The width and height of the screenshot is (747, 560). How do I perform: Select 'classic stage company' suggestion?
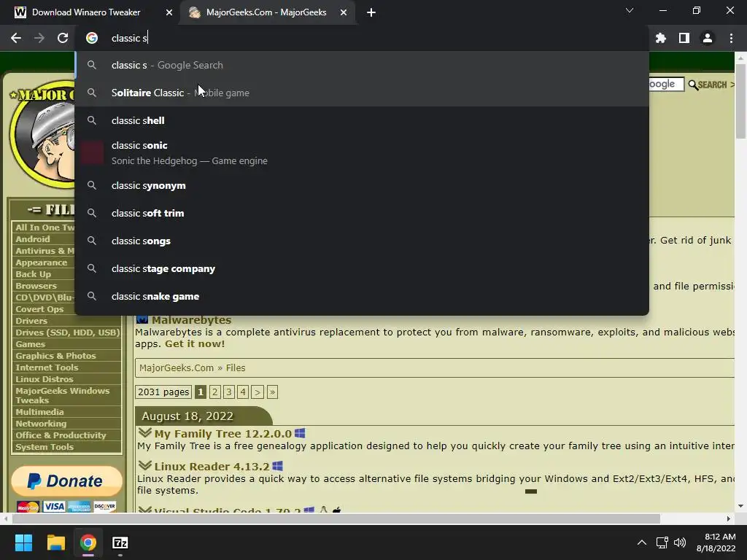[x=362, y=268]
